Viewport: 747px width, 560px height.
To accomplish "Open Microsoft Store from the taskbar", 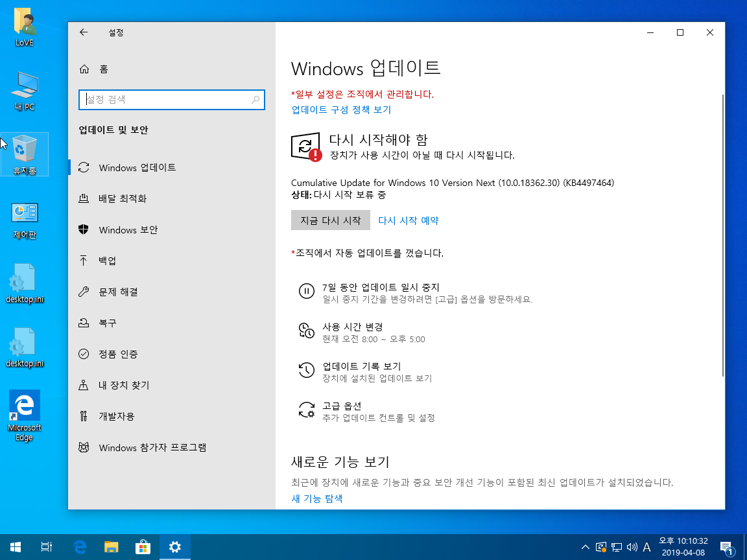I will pyautogui.click(x=143, y=547).
